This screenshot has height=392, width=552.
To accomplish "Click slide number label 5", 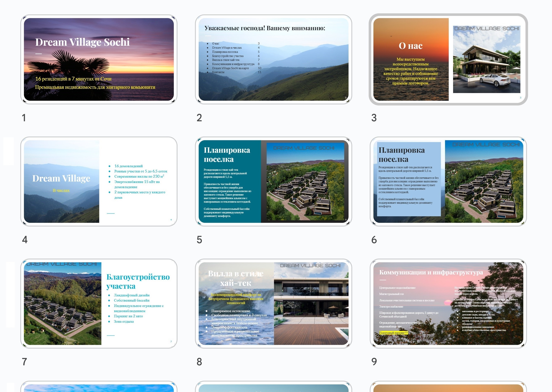I will point(199,240).
